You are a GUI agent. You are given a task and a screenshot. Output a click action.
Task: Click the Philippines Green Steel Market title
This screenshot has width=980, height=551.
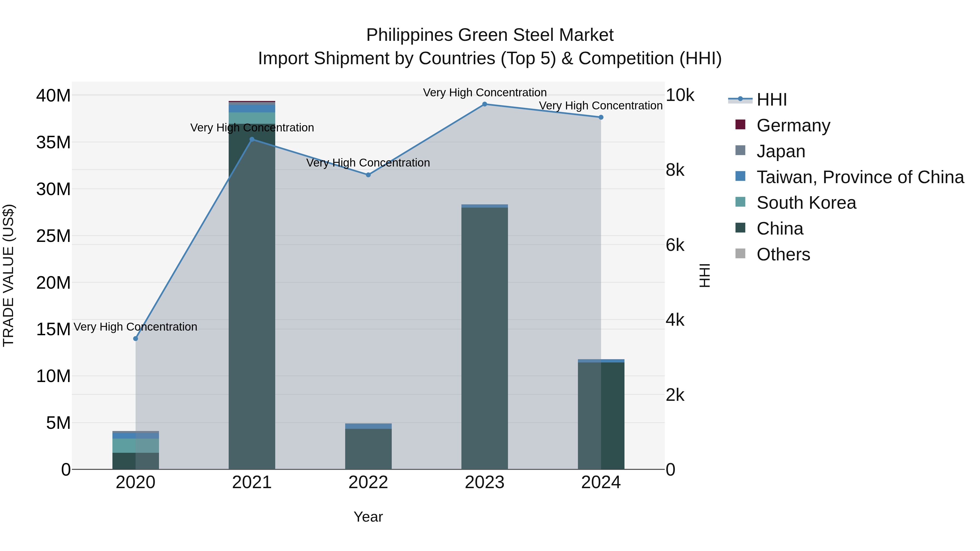point(490,35)
